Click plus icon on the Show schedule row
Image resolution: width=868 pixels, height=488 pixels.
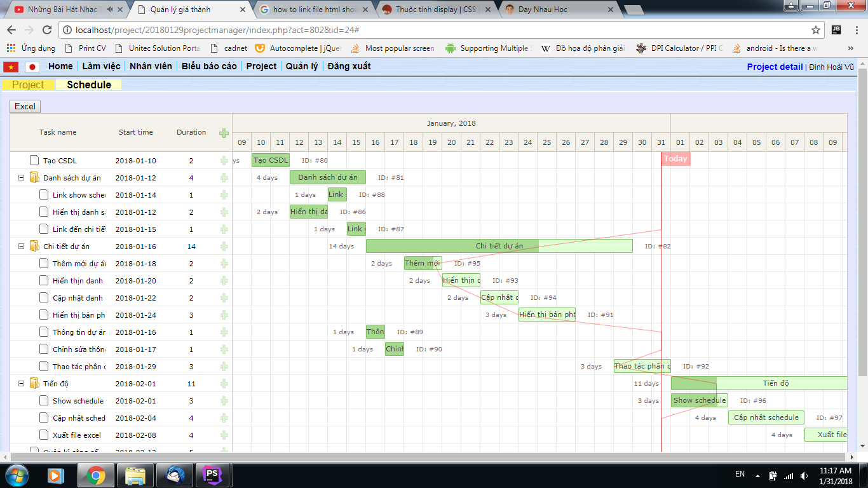(x=224, y=401)
